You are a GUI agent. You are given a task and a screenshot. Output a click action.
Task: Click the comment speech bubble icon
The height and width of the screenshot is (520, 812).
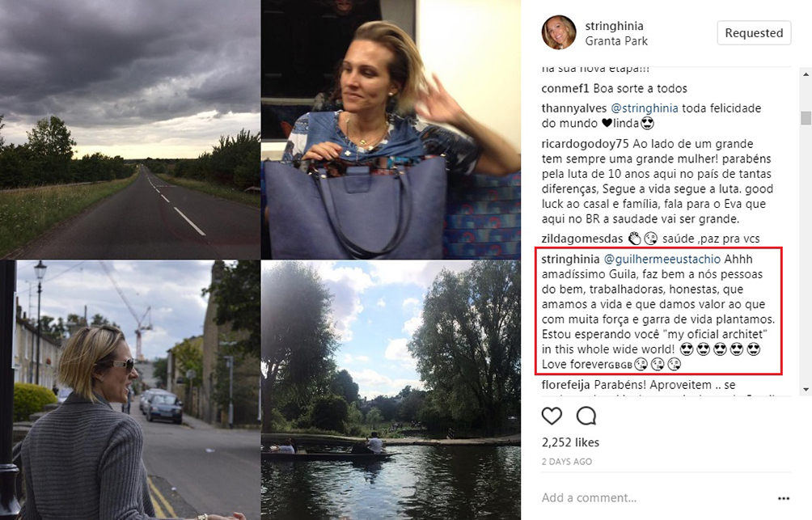[x=586, y=416]
